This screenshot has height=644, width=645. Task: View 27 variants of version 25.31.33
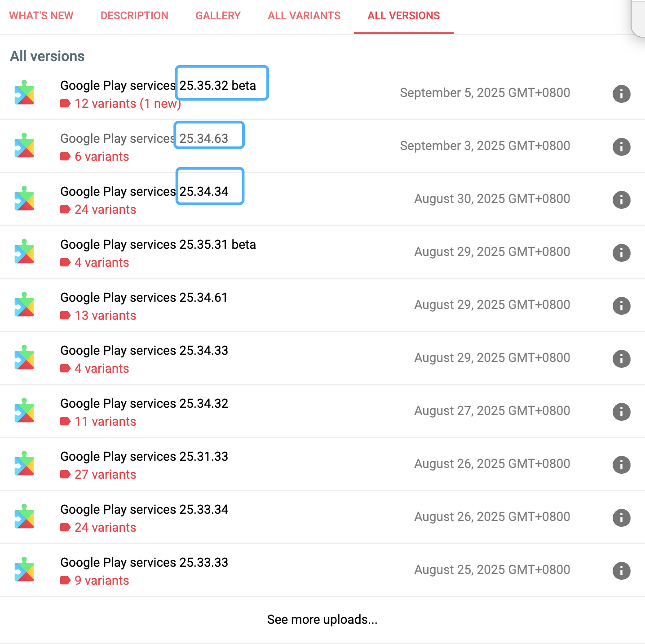pos(106,475)
